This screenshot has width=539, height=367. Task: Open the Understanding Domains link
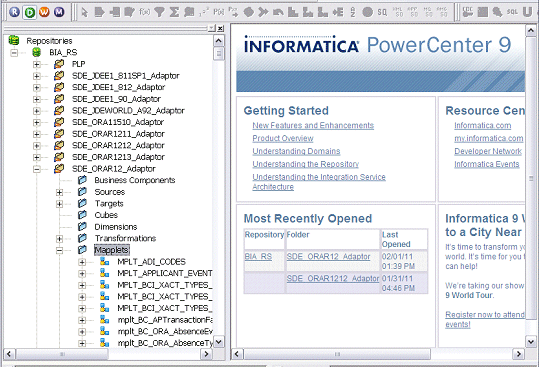pyautogui.click(x=296, y=151)
